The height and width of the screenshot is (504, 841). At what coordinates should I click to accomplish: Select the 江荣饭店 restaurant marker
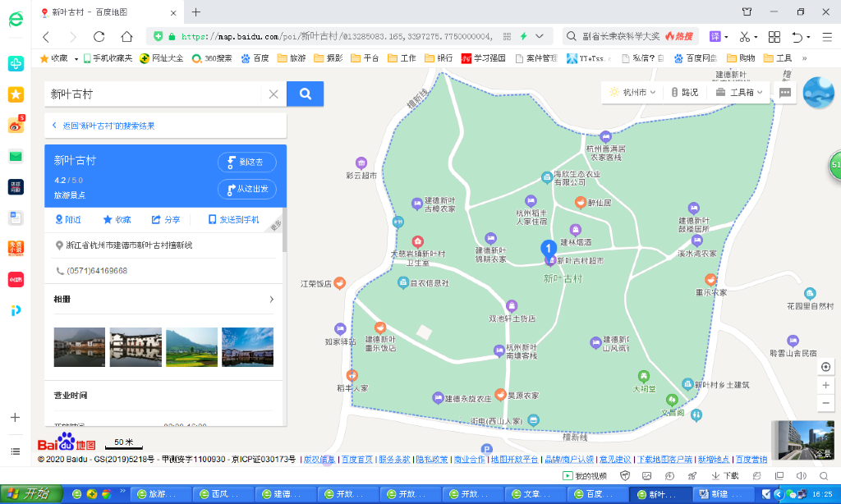339,282
